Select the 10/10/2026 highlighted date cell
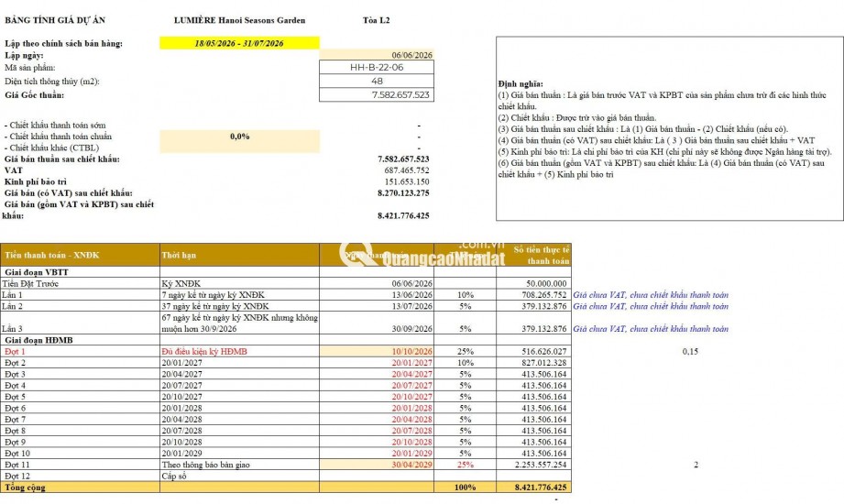Viewport: 844px width, 504px height. 377,352
